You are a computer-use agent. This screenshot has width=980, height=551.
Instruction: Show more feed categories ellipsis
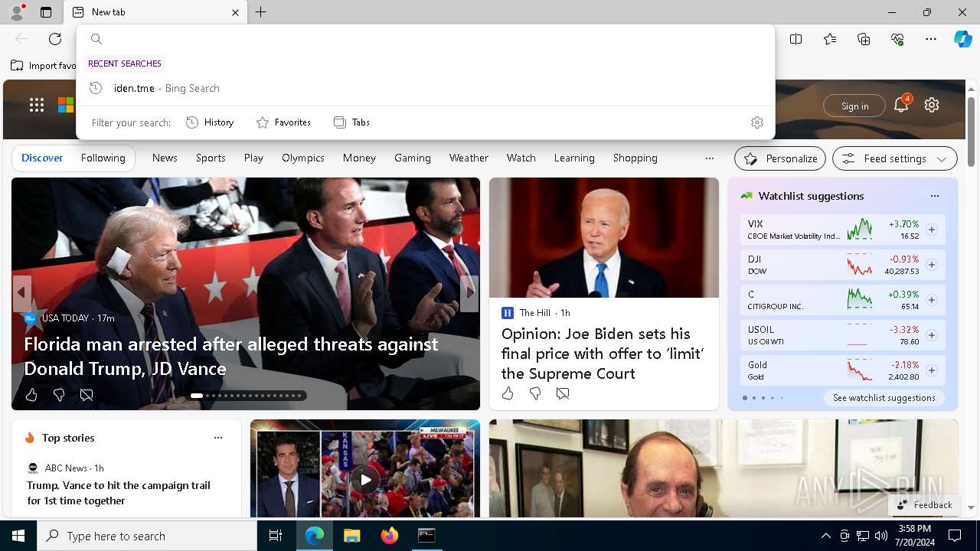[710, 158]
